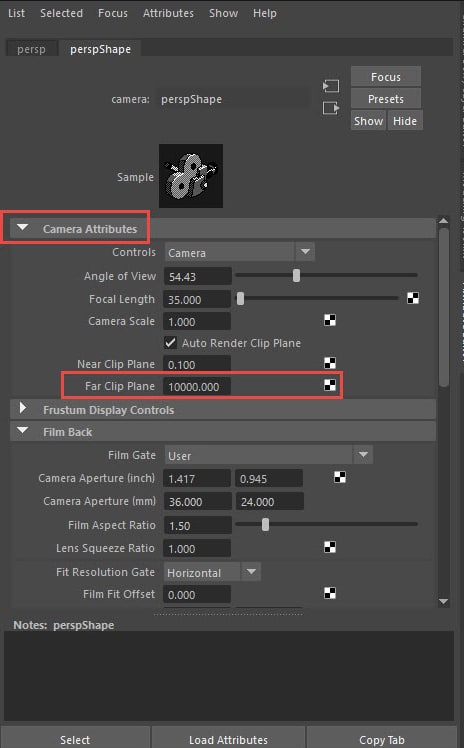
Task: Click the map checker icon for Near Clip Plane
Action: (x=330, y=363)
